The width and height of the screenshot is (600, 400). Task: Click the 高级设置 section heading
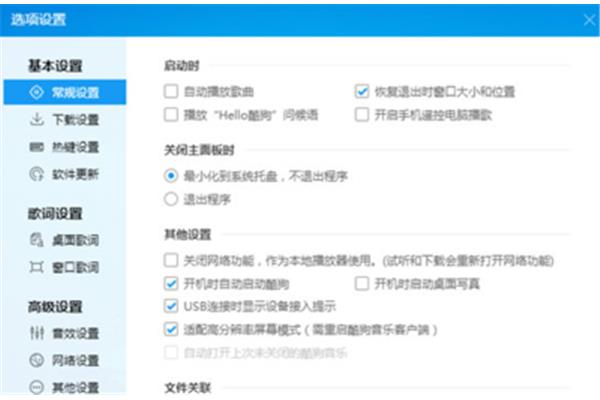[55, 306]
